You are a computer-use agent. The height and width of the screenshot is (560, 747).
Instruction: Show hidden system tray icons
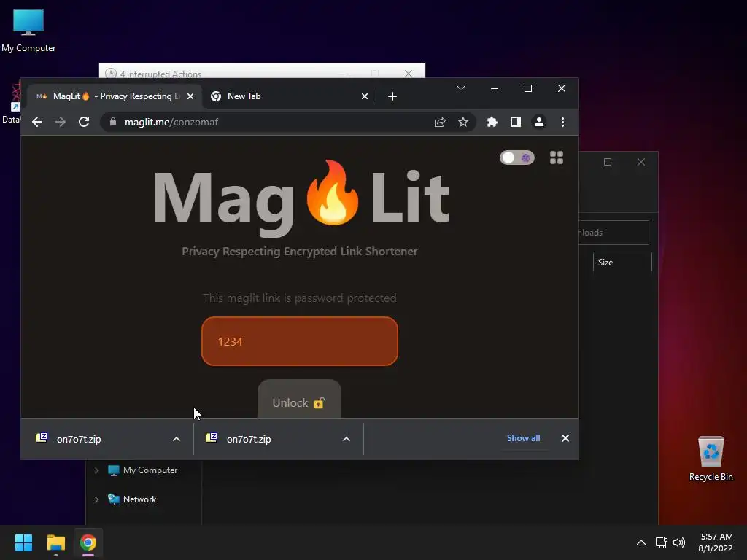click(x=641, y=542)
